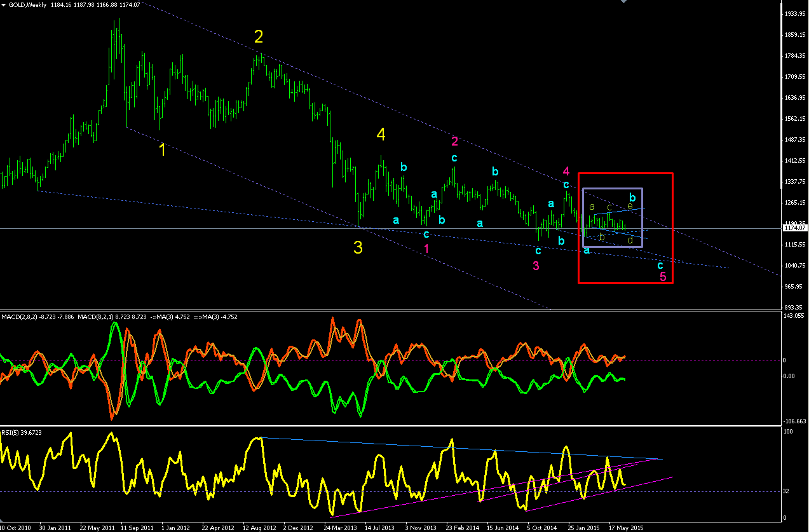
Task: Select olive label a inside purple rectangle
Action: [x=592, y=207]
